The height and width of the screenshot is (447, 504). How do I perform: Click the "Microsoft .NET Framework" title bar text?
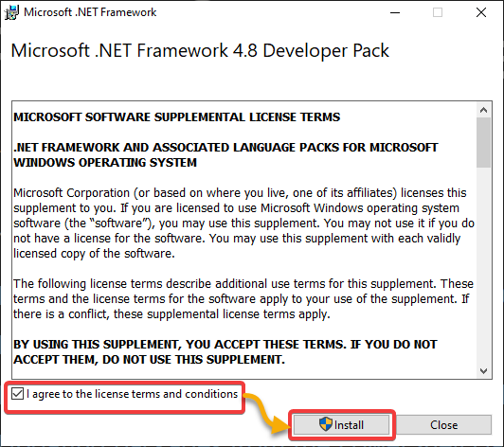tap(90, 12)
